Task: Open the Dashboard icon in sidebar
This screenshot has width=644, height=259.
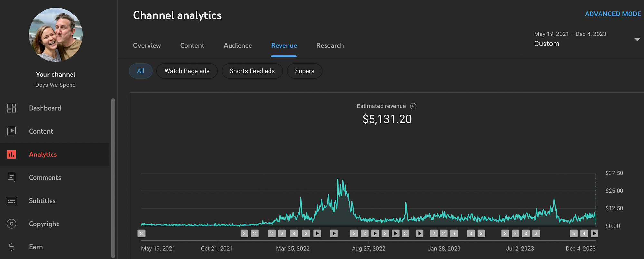Action: 12,108
